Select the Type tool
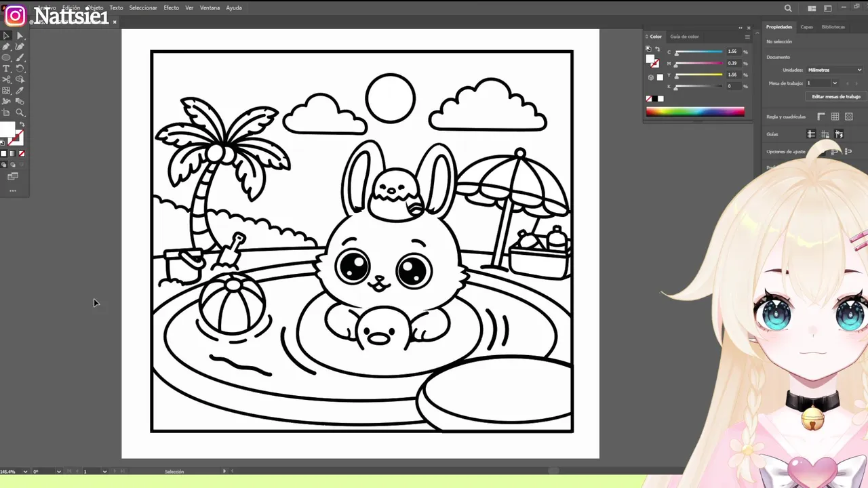This screenshot has width=868, height=488. [x=6, y=68]
